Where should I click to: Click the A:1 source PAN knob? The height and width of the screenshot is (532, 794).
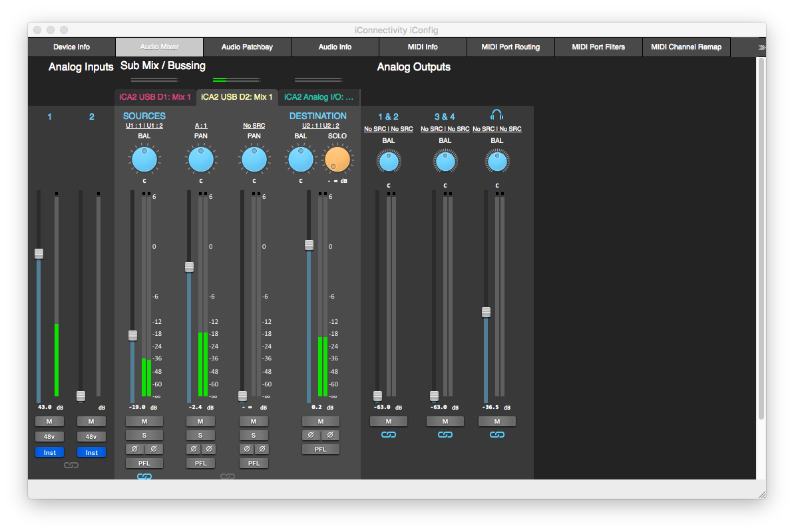pos(201,160)
